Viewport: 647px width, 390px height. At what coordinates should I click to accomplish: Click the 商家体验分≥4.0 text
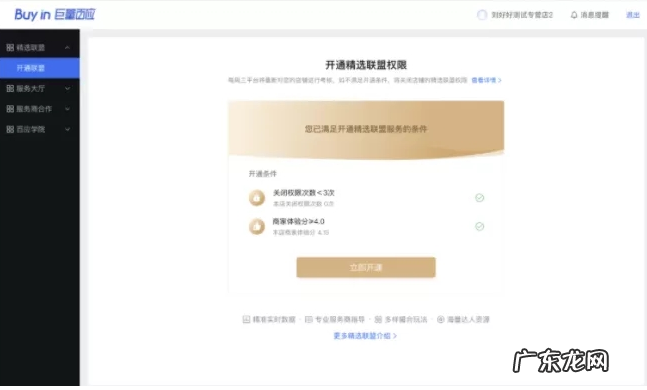(298, 222)
